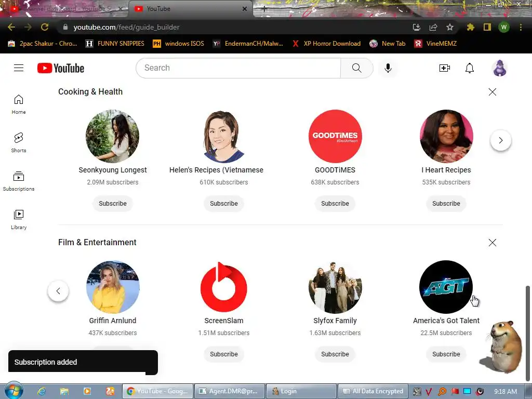The width and height of the screenshot is (532, 399).
Task: Open XP Horror Download bookmark
Action: (326, 44)
